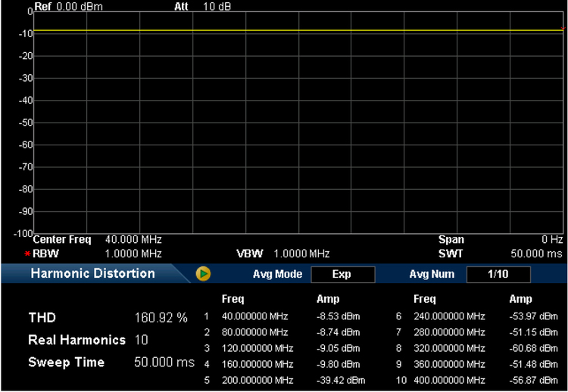Click the red asterisk beside RBW

(x=27, y=254)
